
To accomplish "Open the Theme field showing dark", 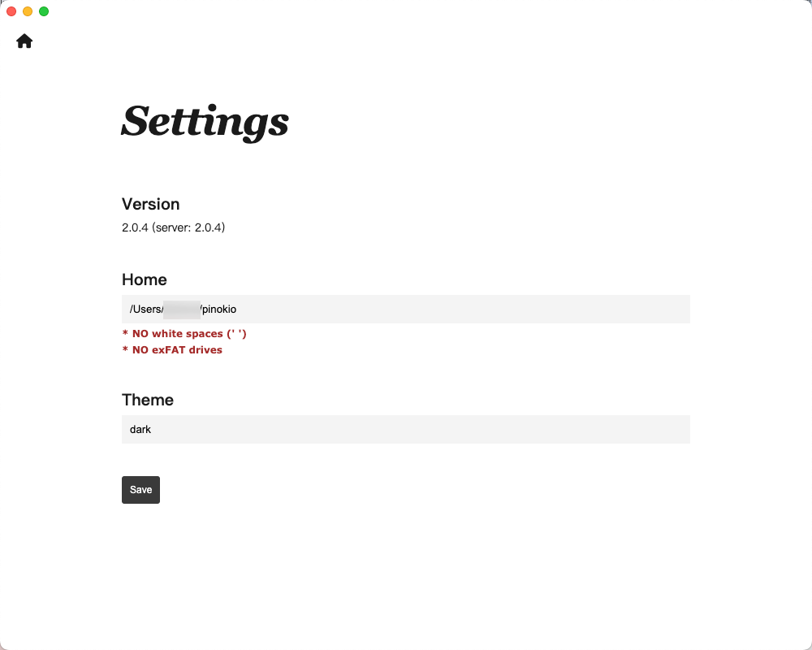I will [405, 429].
